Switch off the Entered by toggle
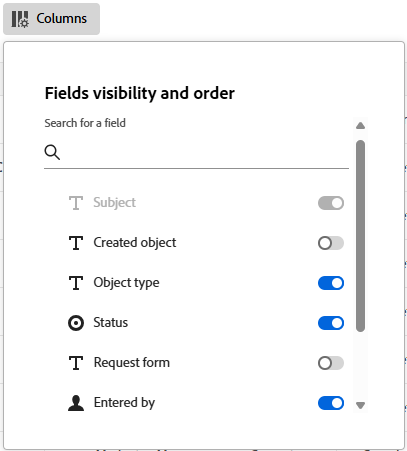The image size is (407, 451). tap(331, 403)
